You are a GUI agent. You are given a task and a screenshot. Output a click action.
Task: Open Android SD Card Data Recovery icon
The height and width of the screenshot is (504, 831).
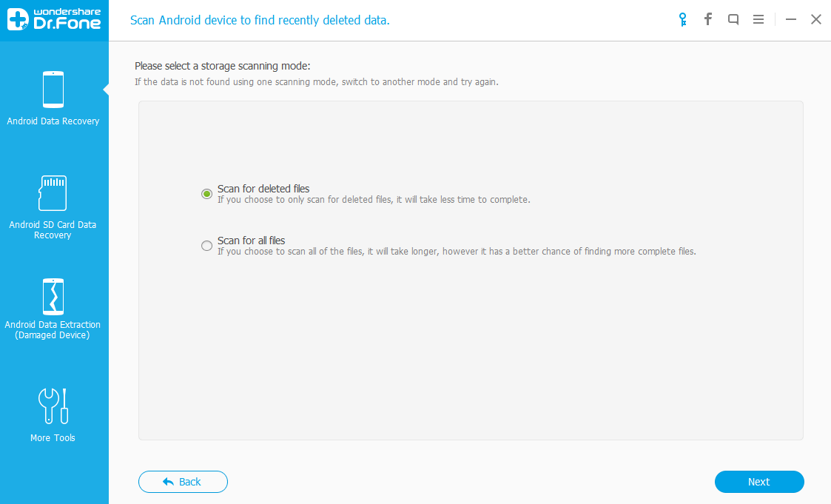(53, 193)
